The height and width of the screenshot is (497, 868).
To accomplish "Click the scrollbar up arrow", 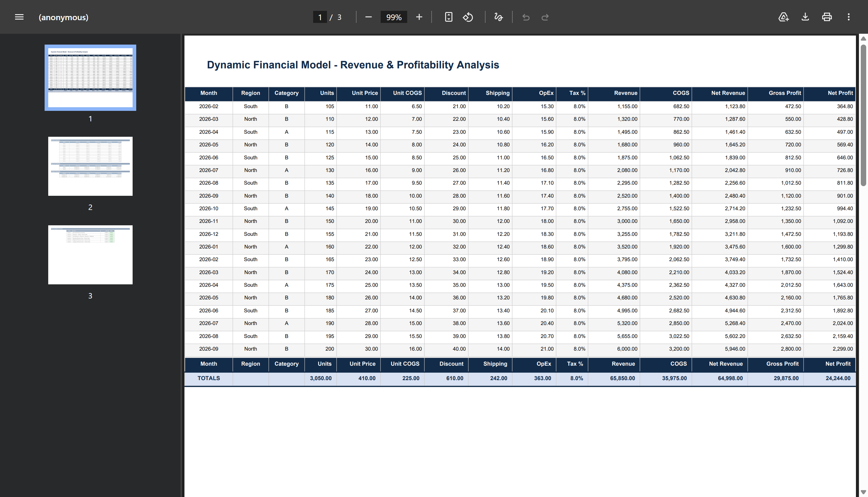I will point(863,39).
